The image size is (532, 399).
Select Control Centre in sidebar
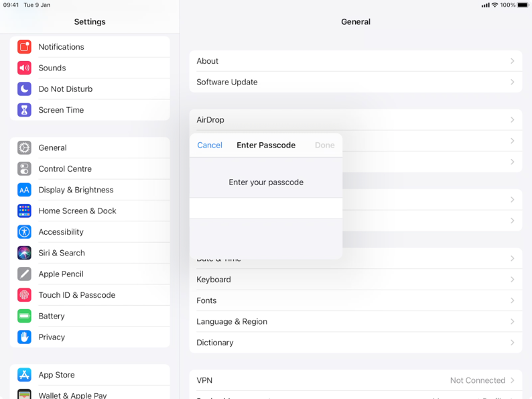point(90,169)
